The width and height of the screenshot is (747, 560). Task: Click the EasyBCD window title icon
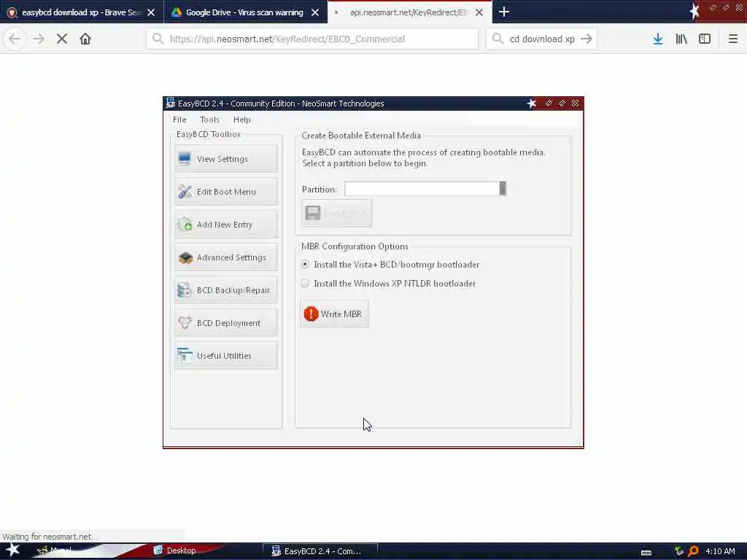(x=170, y=103)
